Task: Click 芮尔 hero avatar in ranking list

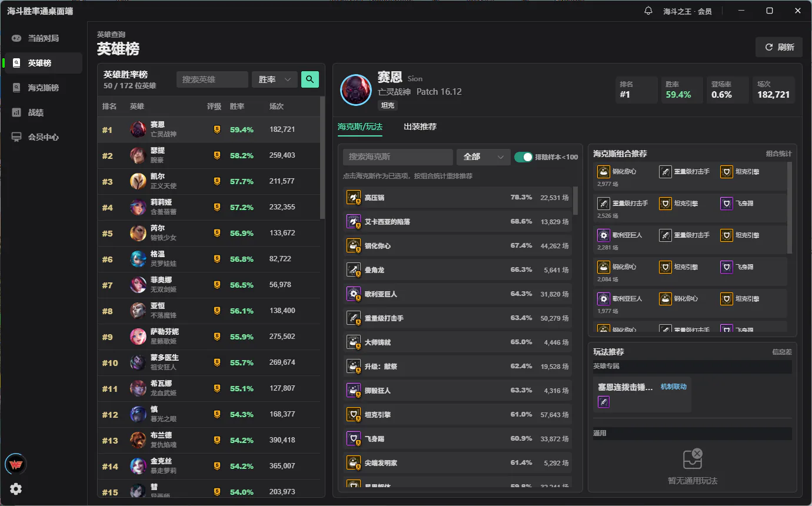Action: [138, 233]
